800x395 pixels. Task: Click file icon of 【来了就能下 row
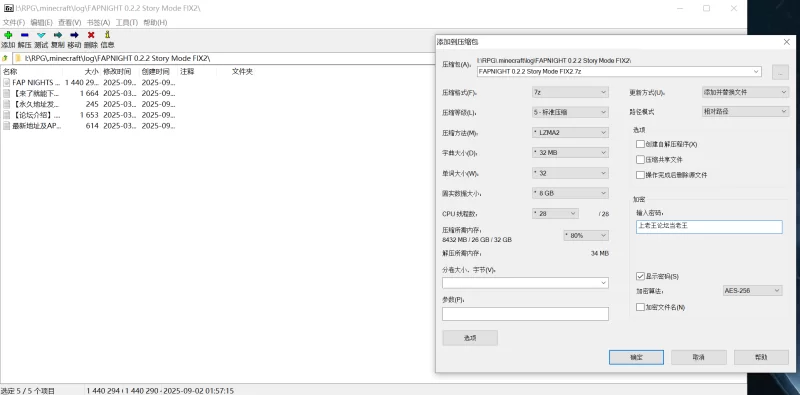pos(6,93)
